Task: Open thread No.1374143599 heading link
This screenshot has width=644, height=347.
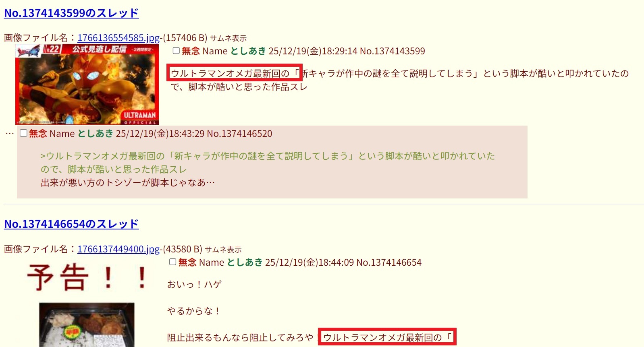Action: click(x=71, y=13)
